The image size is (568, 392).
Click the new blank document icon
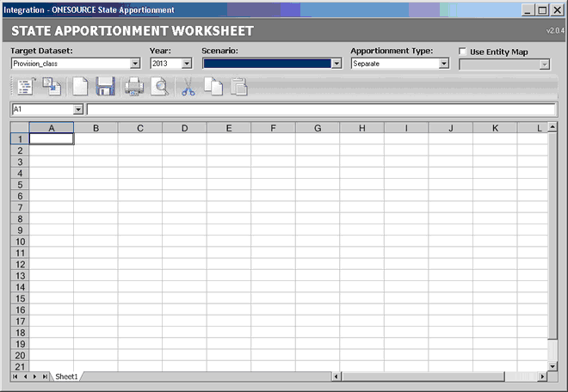80,87
